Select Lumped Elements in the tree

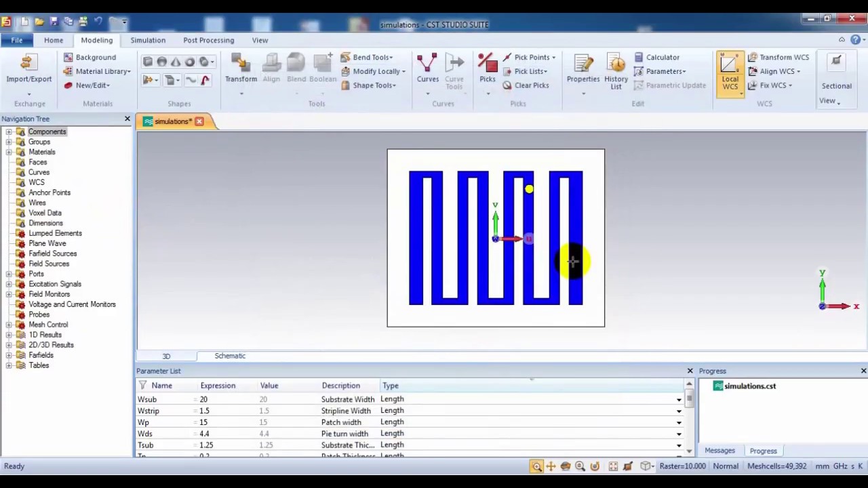point(55,233)
